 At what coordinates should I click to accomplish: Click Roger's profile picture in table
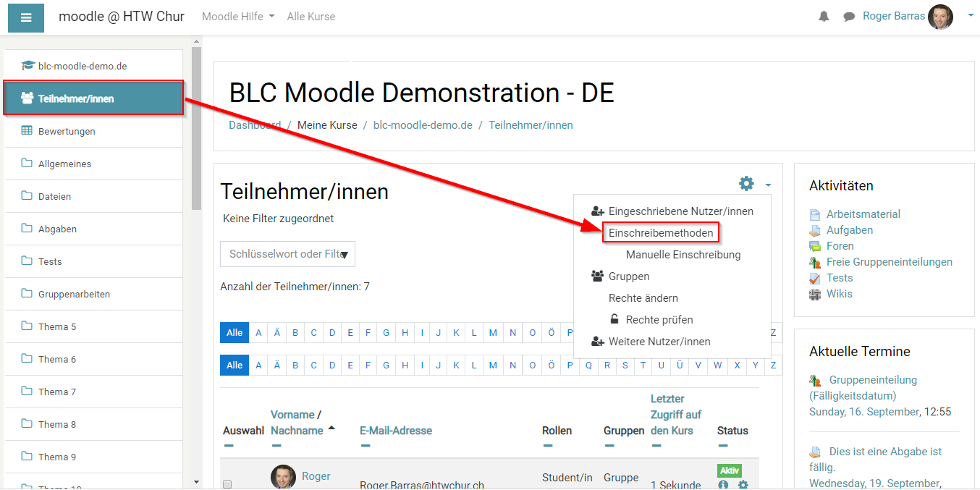283,477
